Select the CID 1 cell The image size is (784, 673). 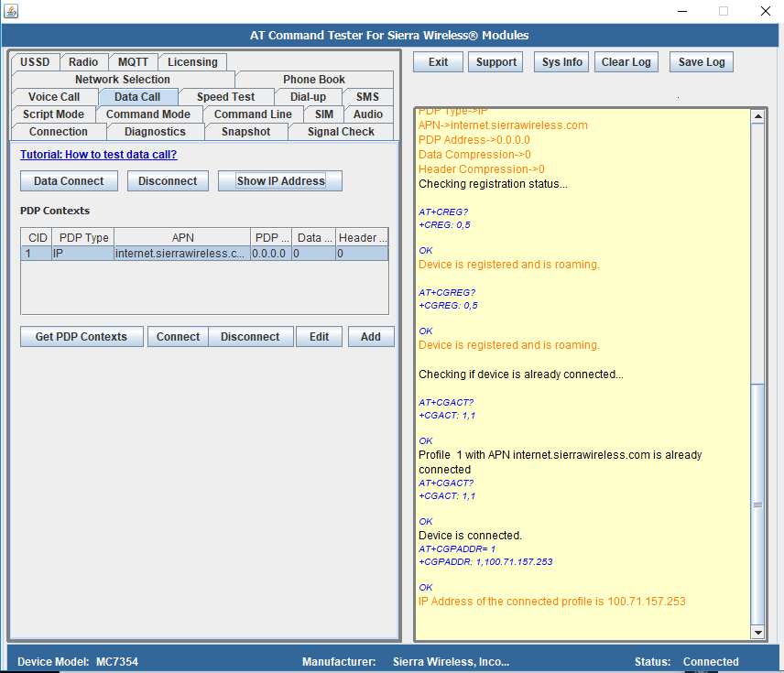pyautogui.click(x=37, y=254)
